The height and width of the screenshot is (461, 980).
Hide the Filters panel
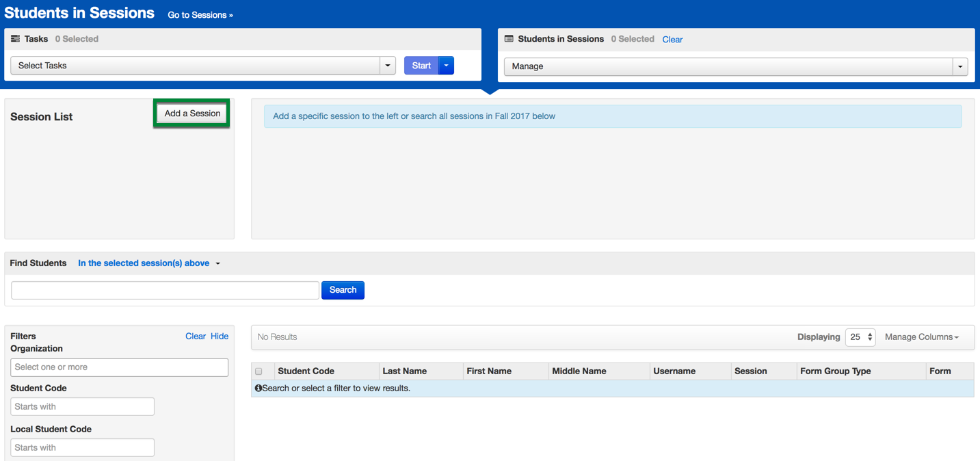click(x=220, y=337)
